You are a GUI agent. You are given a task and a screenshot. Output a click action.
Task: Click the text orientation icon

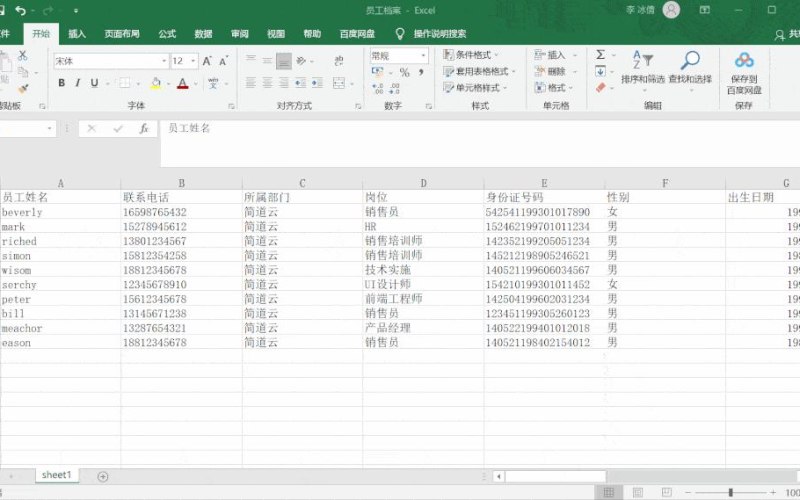click(x=301, y=61)
